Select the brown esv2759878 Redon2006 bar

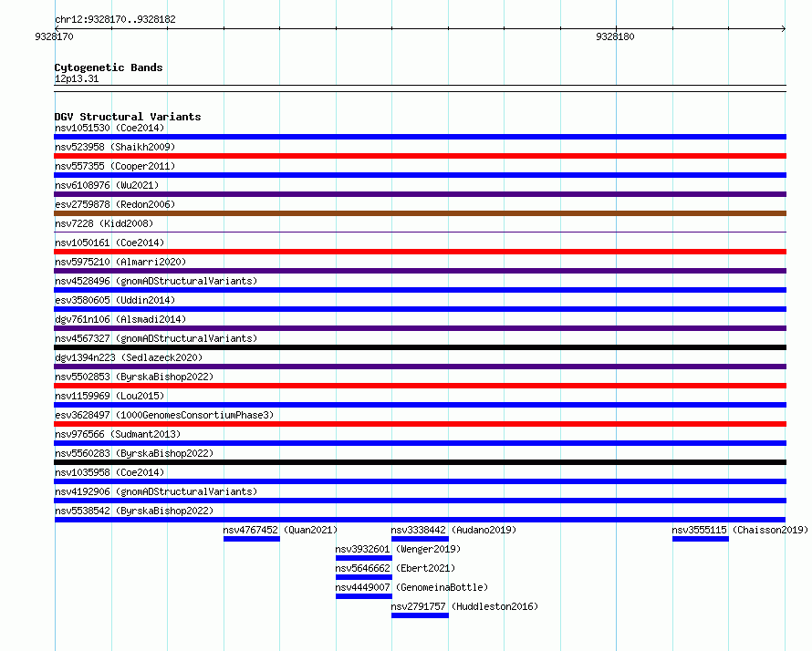coord(420,213)
